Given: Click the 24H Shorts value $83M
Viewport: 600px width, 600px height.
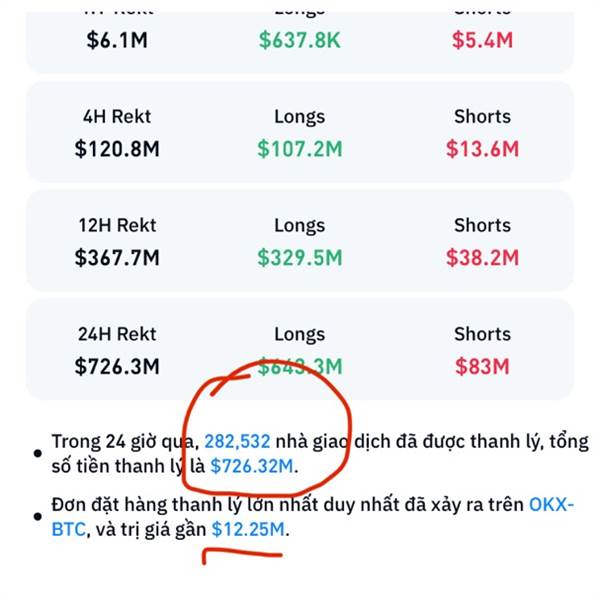Looking at the screenshot, I should 483,366.
